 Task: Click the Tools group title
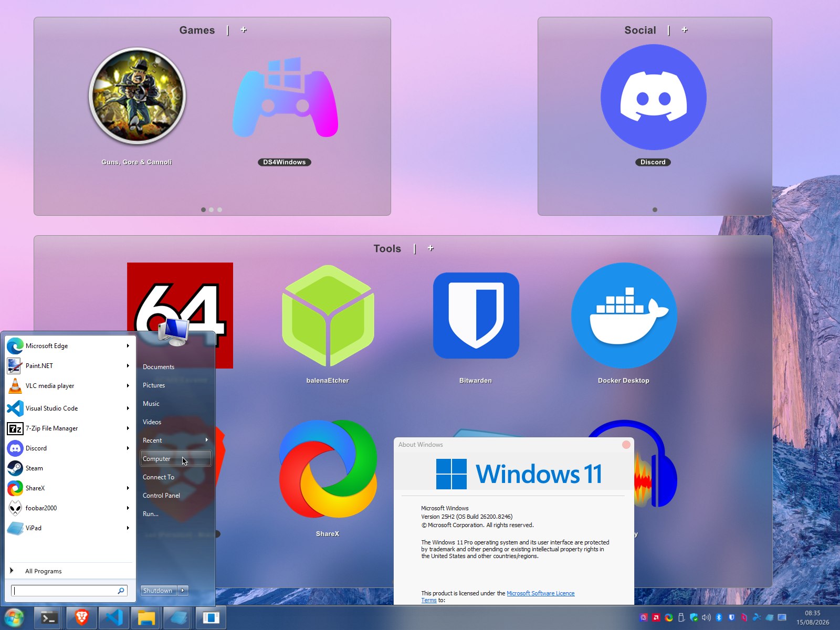387,249
